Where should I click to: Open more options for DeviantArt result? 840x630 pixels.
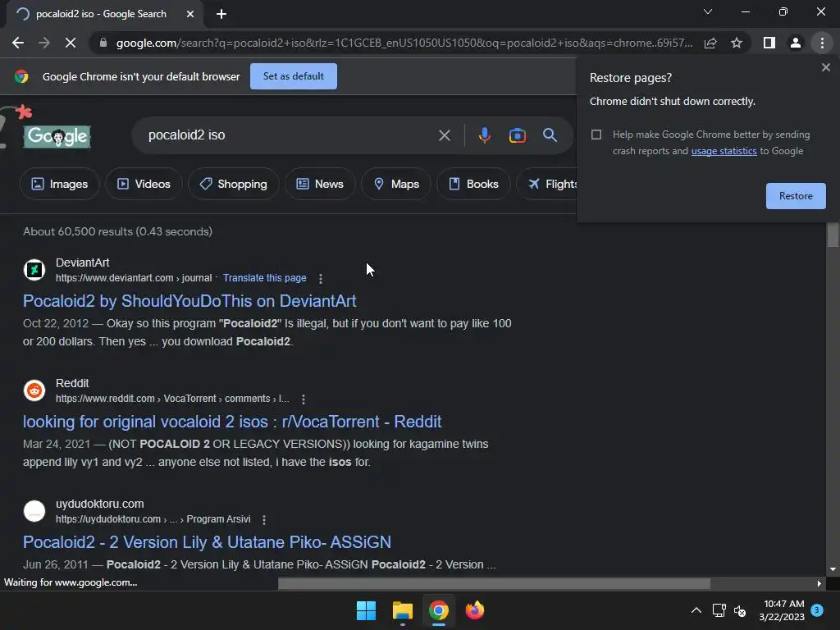[x=321, y=279]
